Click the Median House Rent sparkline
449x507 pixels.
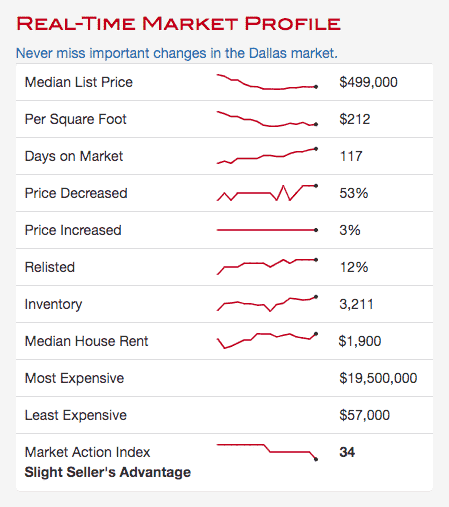click(267, 340)
